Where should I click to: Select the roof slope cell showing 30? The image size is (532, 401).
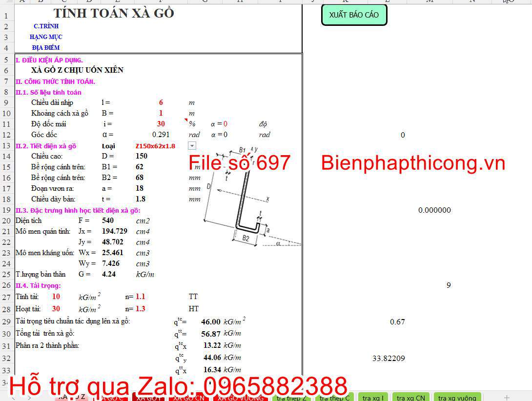(x=161, y=124)
